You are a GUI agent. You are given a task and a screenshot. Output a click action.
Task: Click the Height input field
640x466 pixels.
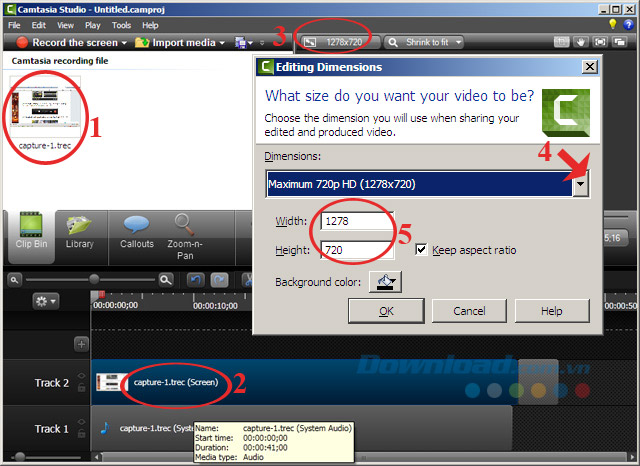click(357, 250)
